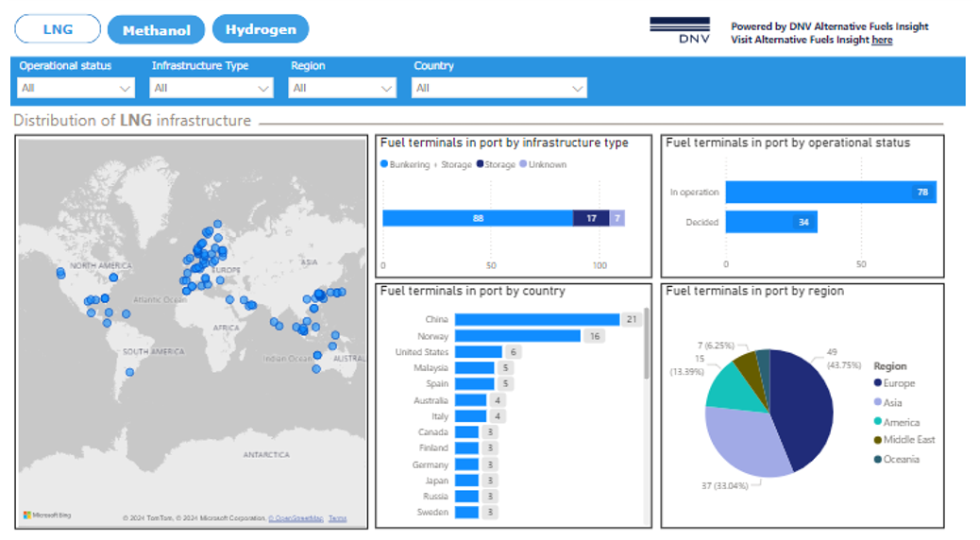Switch to the LNG tab
The width and height of the screenshot is (980, 540).
pyautogui.click(x=58, y=29)
